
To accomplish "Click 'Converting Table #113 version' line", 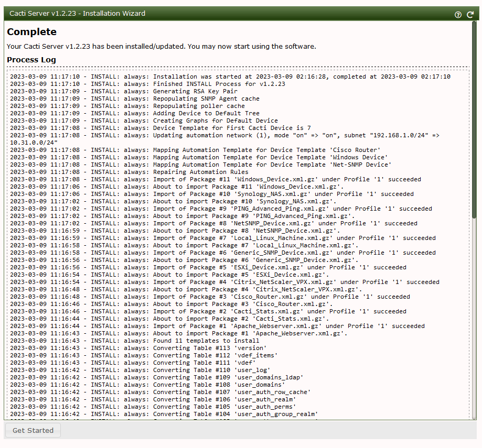I will click(138, 348).
